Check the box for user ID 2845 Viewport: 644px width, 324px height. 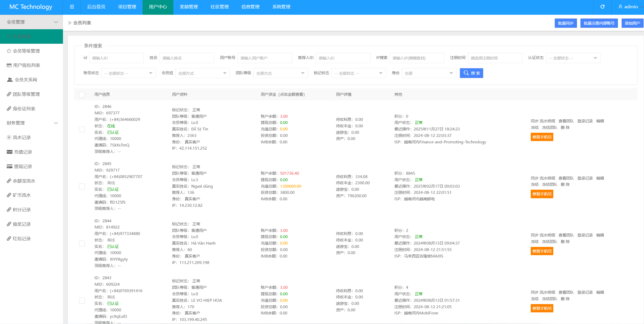[x=82, y=186]
